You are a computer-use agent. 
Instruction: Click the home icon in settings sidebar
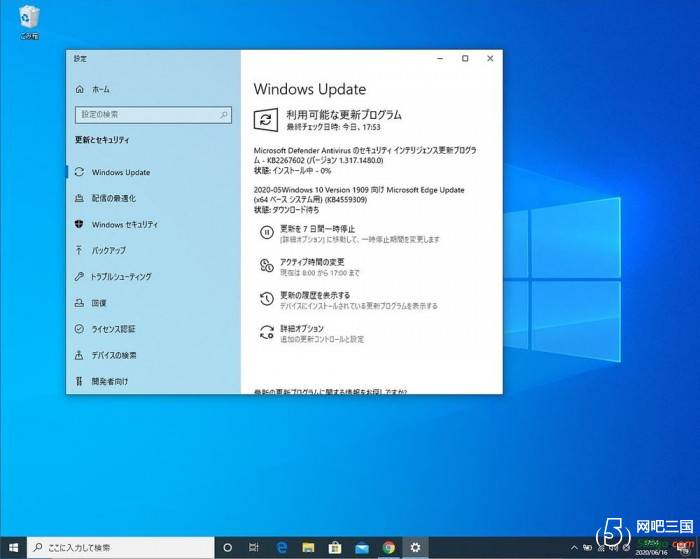coord(79,89)
